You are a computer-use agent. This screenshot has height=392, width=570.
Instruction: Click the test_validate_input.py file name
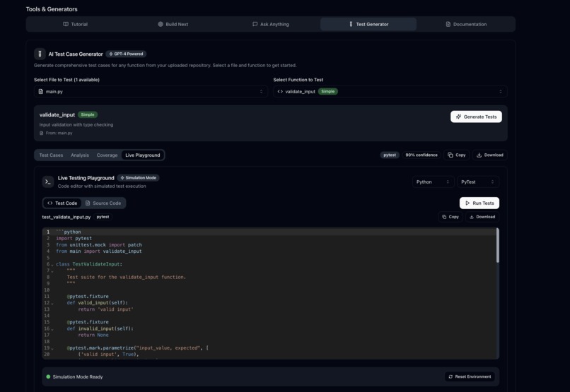coord(66,217)
